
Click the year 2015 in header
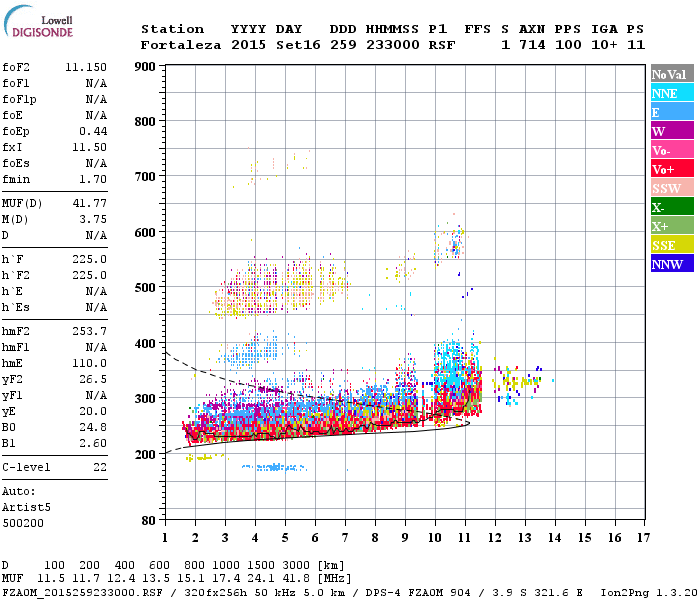pyautogui.click(x=248, y=45)
